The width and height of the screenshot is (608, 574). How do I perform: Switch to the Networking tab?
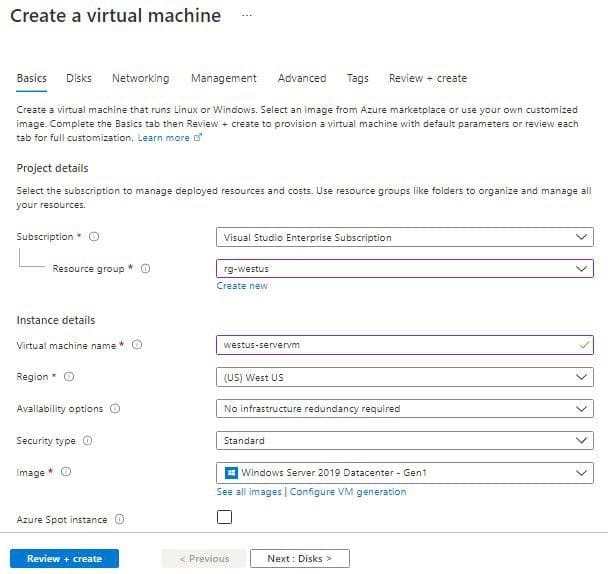click(140, 78)
